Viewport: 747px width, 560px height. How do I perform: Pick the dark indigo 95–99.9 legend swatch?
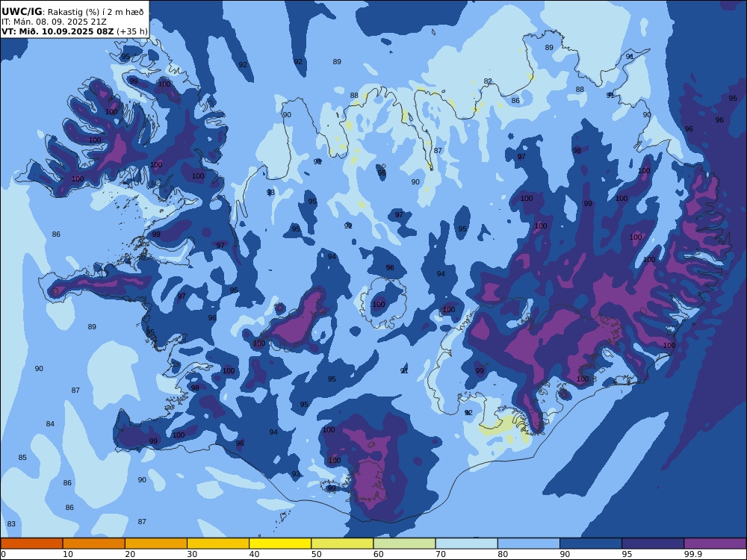(x=653, y=544)
